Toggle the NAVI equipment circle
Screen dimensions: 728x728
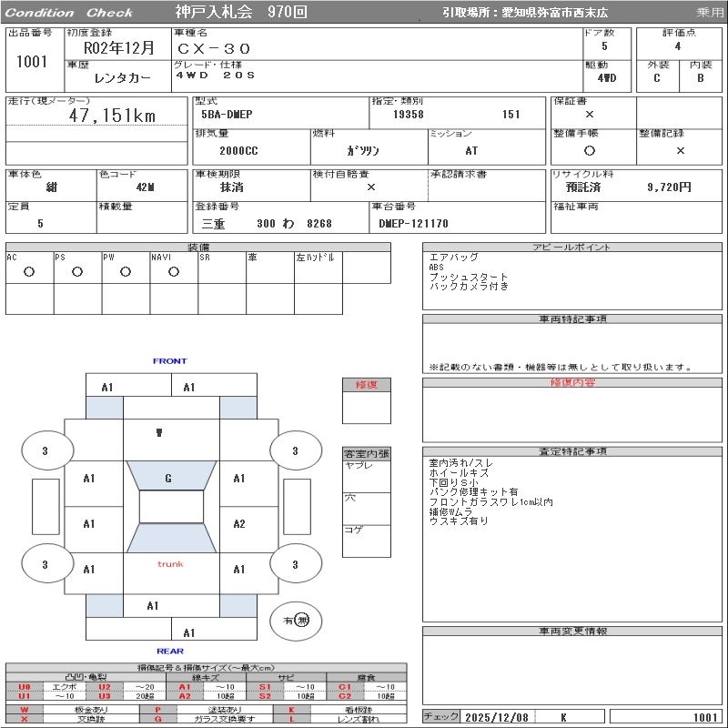[174, 272]
